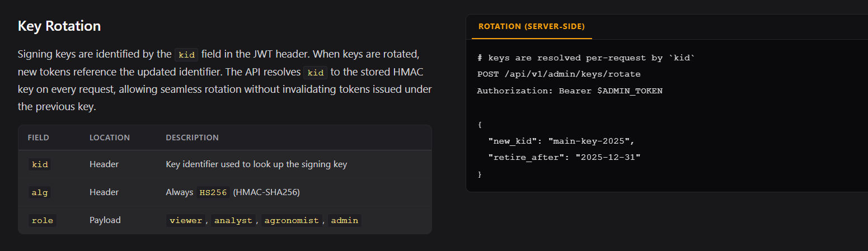Click the LOCATION column header
Image resolution: width=868 pixels, height=251 pixels.
(110, 138)
